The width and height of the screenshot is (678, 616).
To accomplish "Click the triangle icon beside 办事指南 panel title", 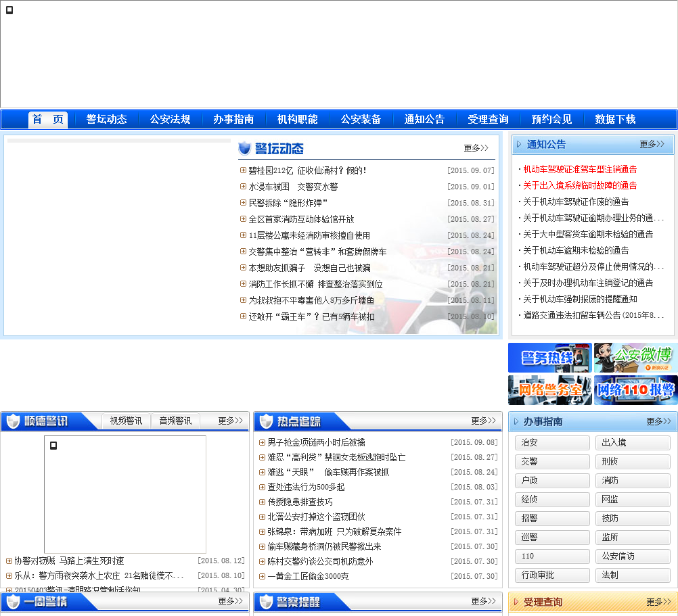I will pos(516,422).
